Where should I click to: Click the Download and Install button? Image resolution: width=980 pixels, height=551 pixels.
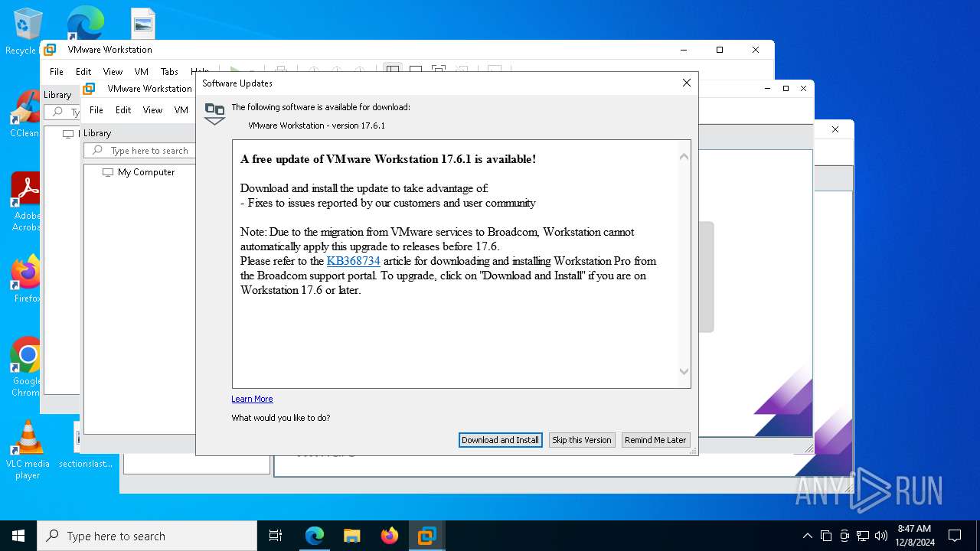click(501, 440)
